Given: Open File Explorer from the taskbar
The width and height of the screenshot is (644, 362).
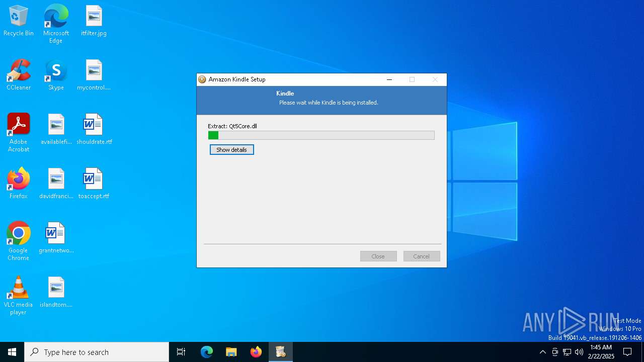Looking at the screenshot, I should [x=231, y=352].
